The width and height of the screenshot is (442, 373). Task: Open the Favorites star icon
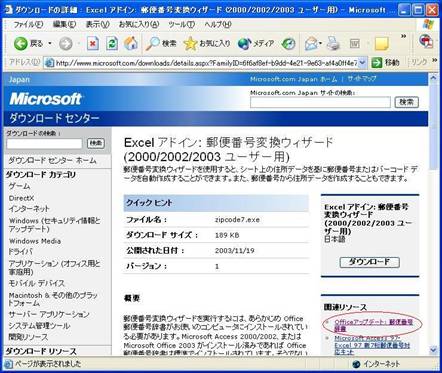[190, 44]
